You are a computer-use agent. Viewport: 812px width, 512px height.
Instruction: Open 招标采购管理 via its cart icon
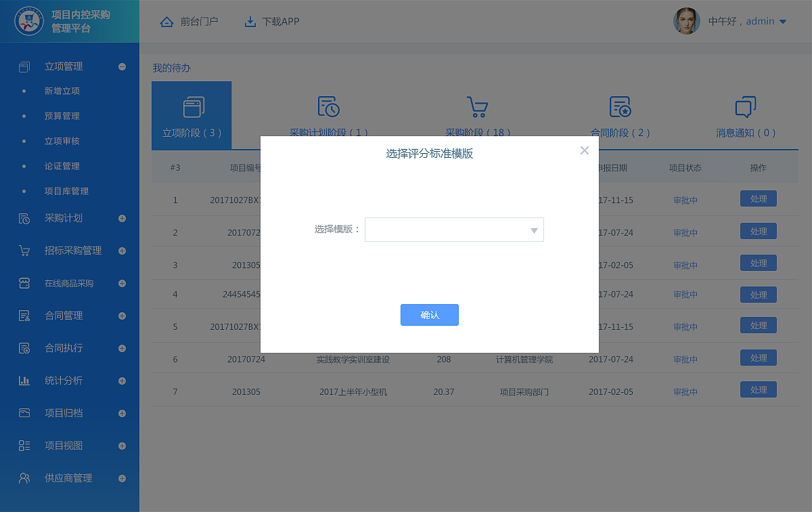pos(22,251)
